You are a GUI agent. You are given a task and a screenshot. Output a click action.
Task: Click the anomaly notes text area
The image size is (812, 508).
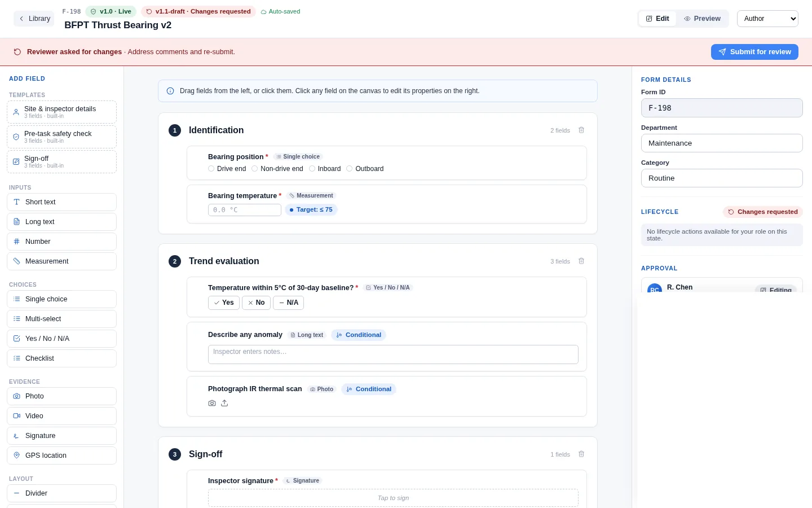click(x=393, y=354)
